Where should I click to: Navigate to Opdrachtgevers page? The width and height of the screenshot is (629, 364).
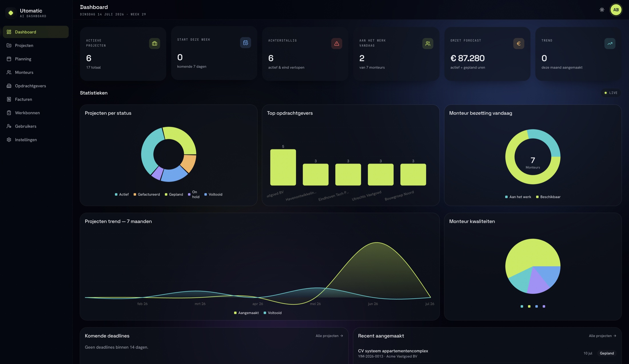(36, 86)
